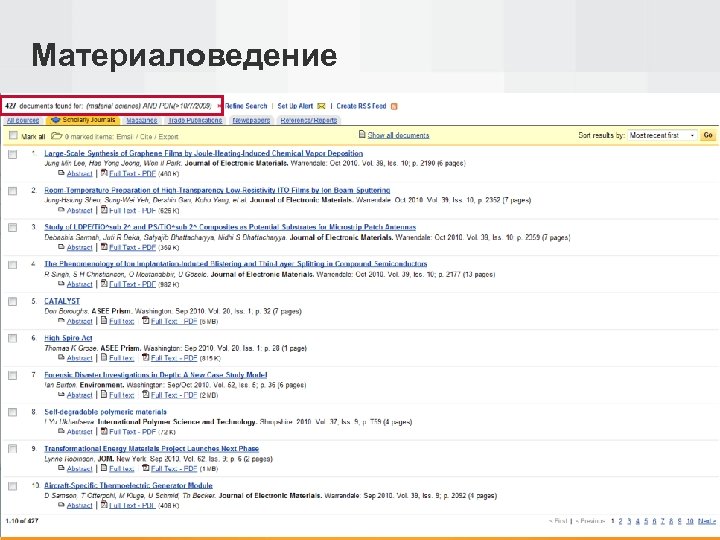Click Abstract icon for result 10
The height and width of the screenshot is (540, 720).
[61, 505]
